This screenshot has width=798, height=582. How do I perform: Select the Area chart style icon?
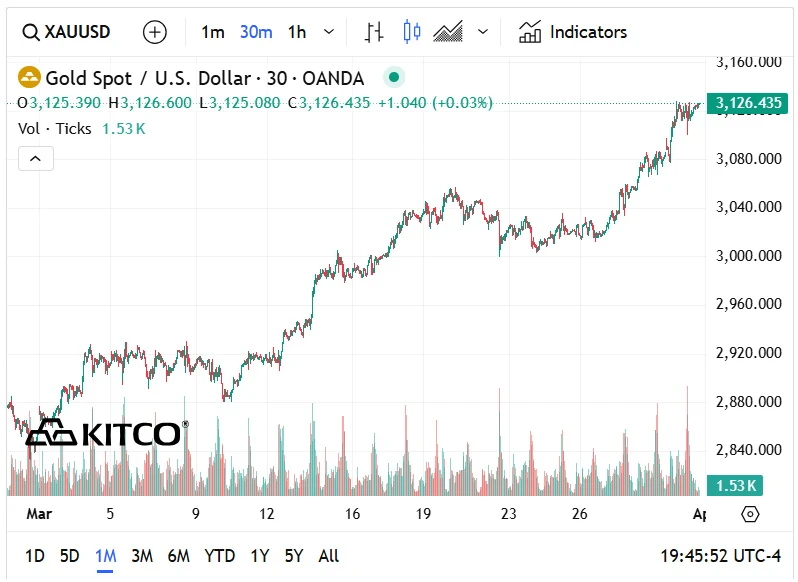point(447,32)
